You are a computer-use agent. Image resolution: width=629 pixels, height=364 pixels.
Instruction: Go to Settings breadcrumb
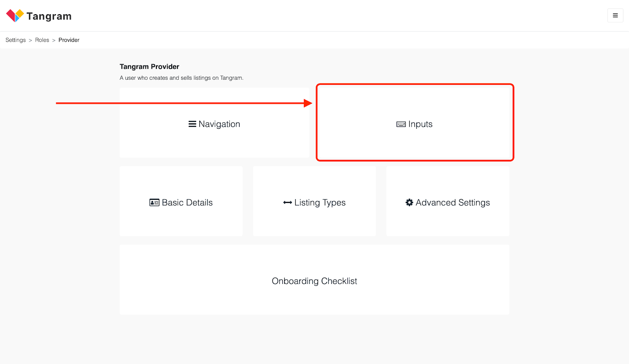16,40
